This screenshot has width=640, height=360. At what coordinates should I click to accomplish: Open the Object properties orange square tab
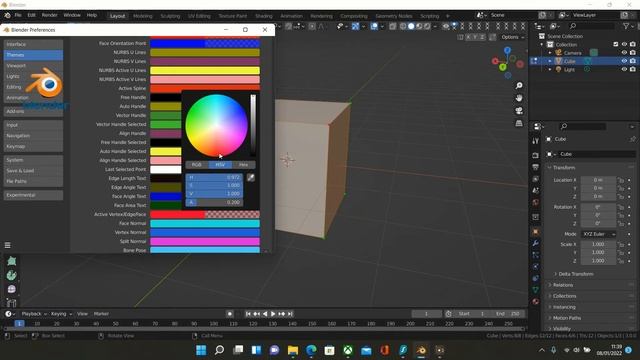(x=536, y=231)
